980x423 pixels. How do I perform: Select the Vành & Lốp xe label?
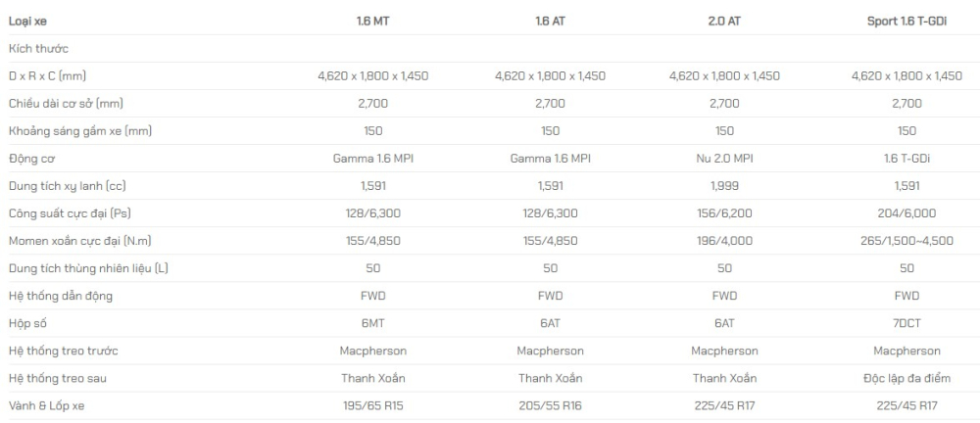[46, 406]
